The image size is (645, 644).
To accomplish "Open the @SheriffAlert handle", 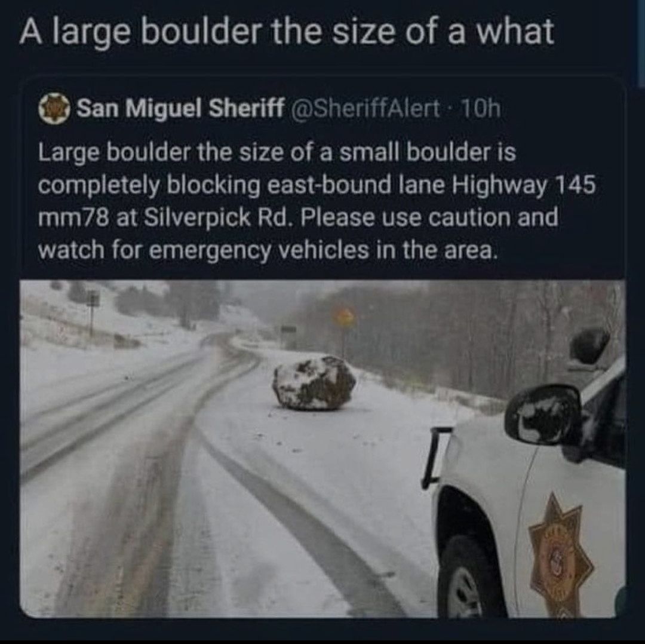I will click(x=365, y=109).
